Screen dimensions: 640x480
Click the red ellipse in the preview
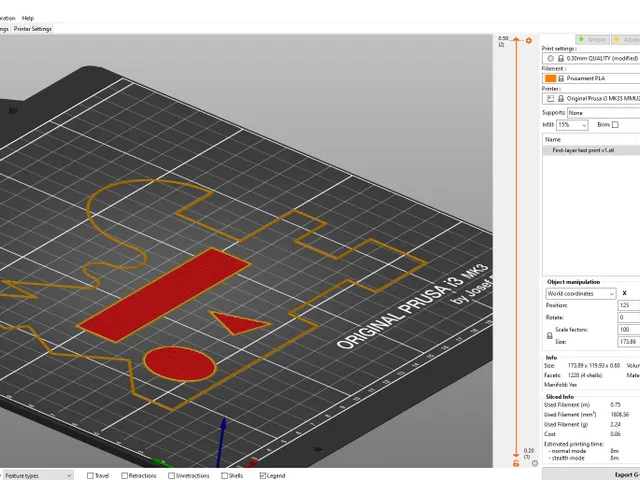(180, 364)
